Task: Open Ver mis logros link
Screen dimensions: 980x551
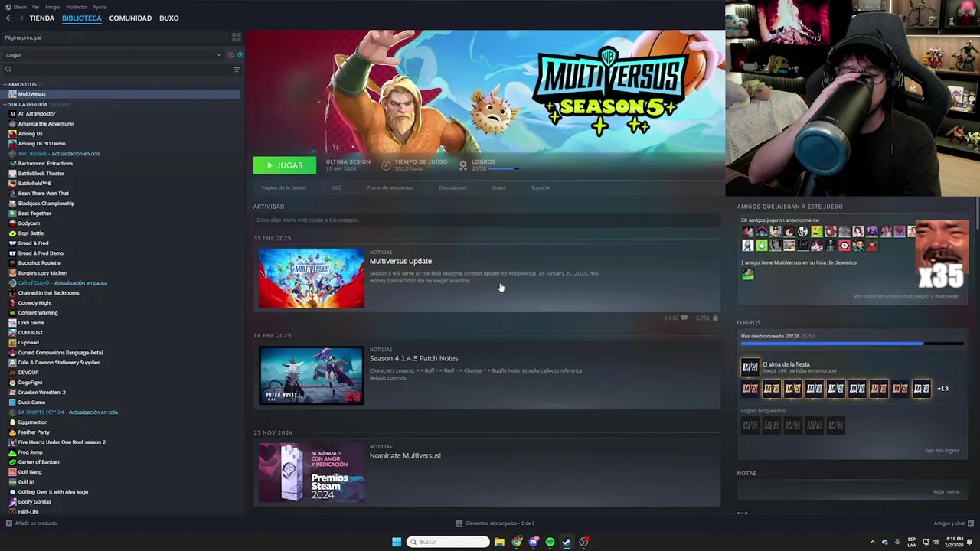Action: pyautogui.click(x=942, y=451)
